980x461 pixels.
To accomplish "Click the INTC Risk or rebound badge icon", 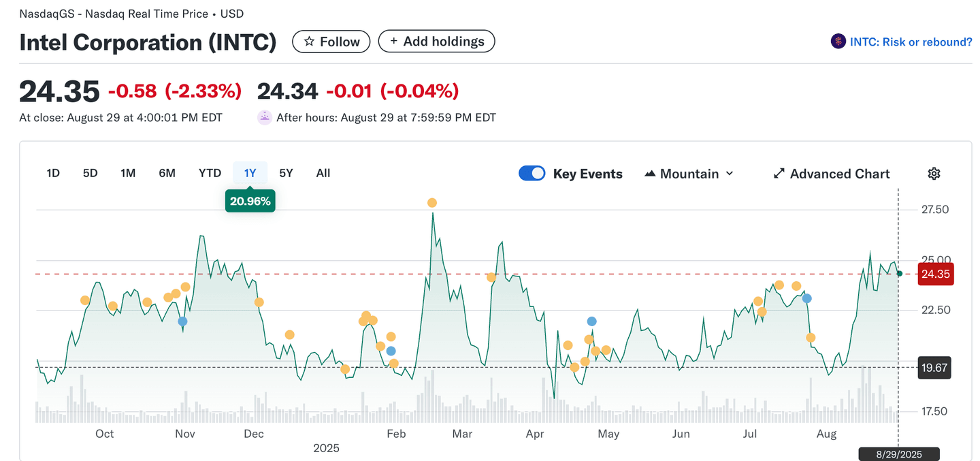I will coord(838,42).
